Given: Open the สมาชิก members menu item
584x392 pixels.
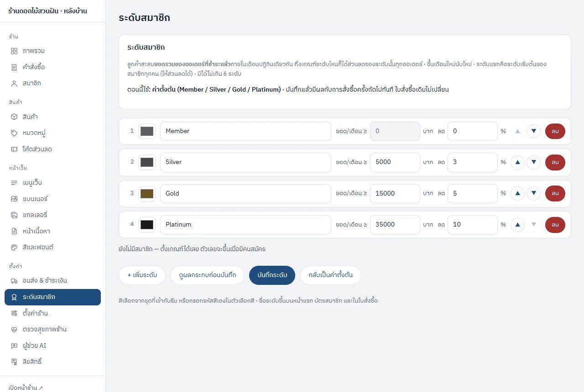Looking at the screenshot, I should coord(52,83).
